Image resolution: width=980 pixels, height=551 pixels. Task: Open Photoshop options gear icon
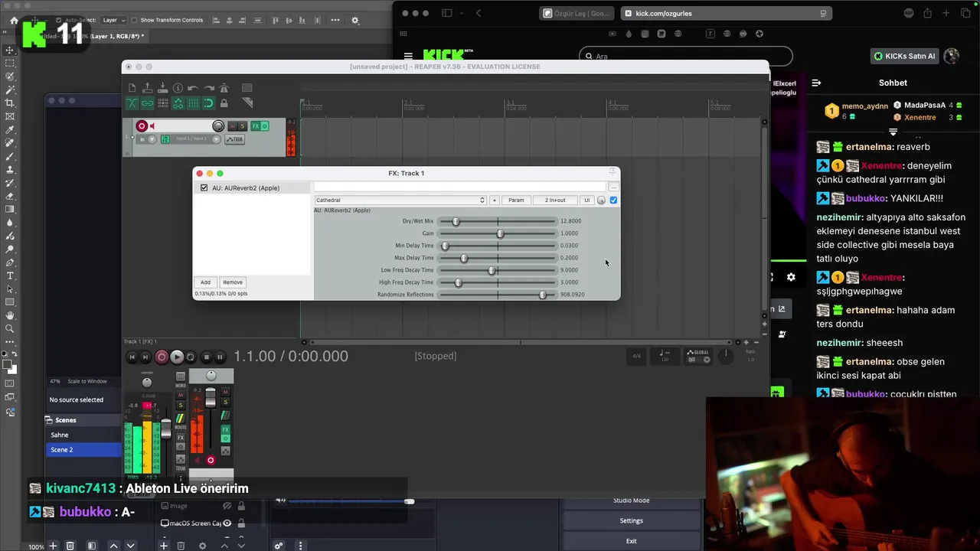tap(355, 21)
